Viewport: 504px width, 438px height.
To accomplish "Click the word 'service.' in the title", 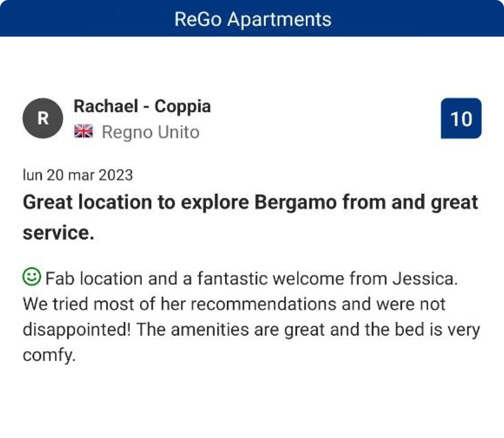I will pyautogui.click(x=58, y=233).
